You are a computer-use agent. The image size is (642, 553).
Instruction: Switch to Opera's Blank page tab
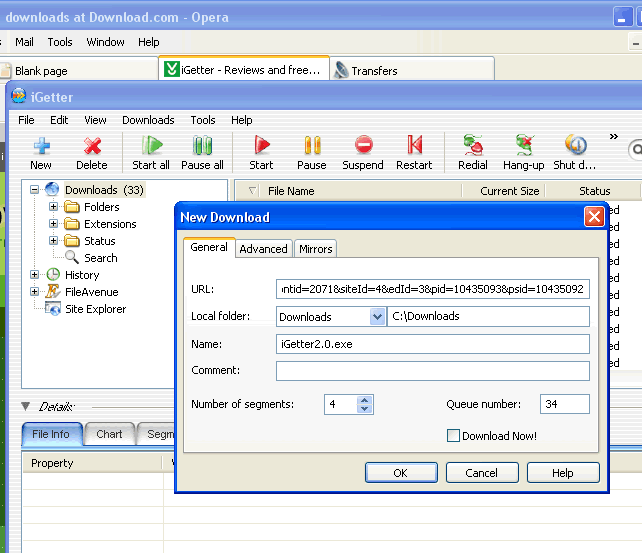coord(79,70)
